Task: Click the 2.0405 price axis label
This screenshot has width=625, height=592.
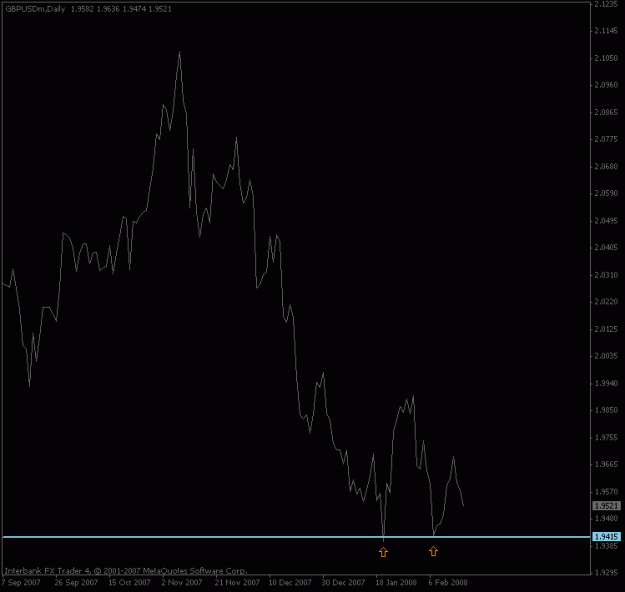Action: click(606, 248)
